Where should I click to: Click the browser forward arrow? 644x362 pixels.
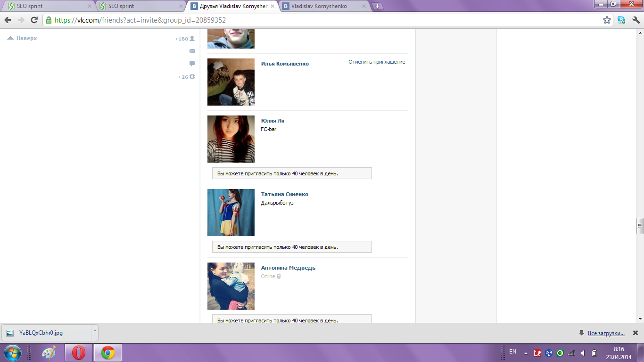21,20
